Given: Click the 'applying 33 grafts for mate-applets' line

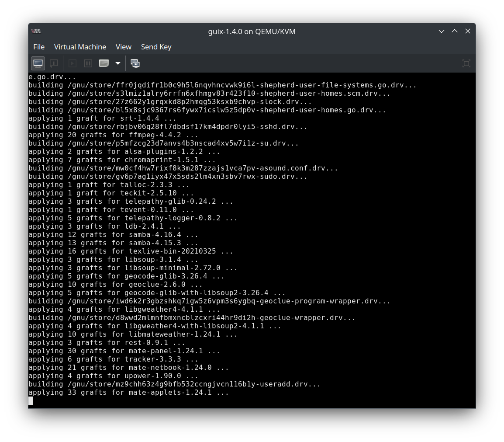Looking at the screenshot, I should (128, 393).
